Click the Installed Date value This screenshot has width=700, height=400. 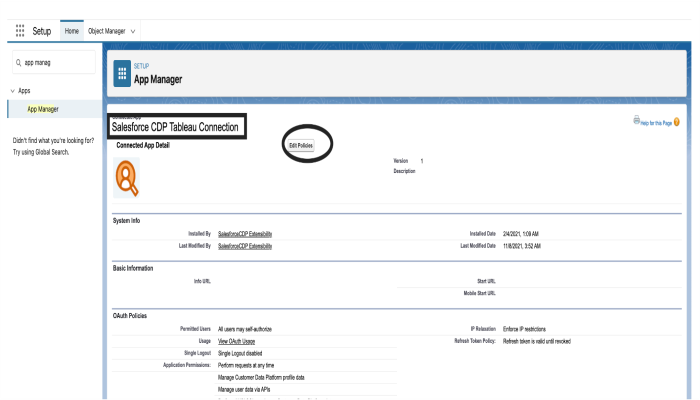pos(521,234)
